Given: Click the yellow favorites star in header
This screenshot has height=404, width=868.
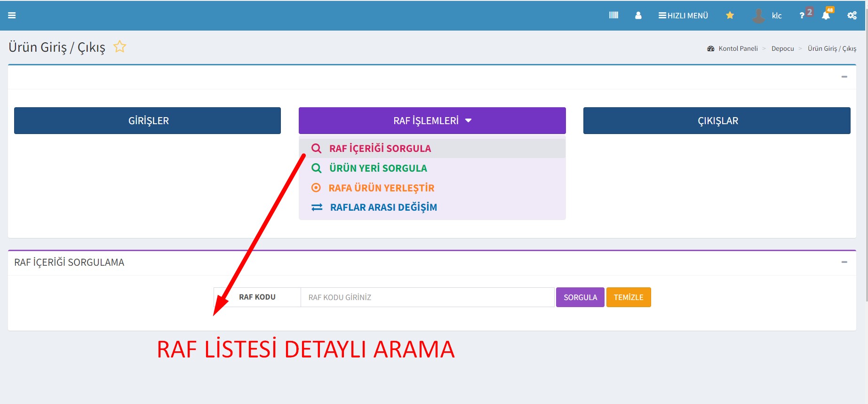Looking at the screenshot, I should click(x=730, y=16).
